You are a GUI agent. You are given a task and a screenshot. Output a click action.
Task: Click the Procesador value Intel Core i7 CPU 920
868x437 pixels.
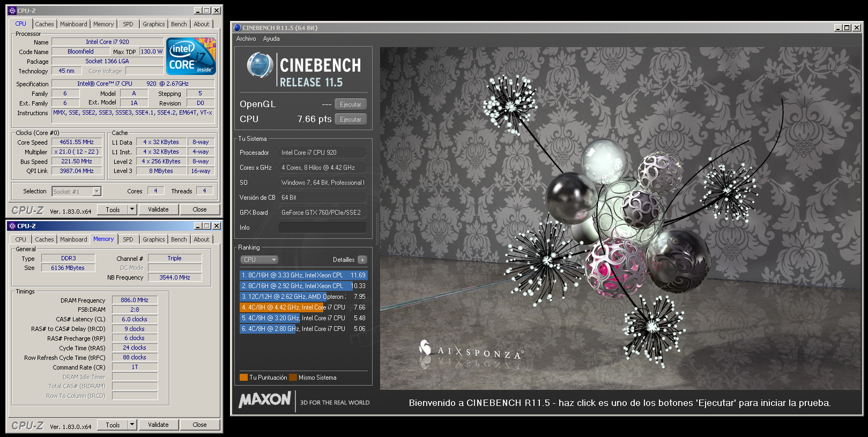pyautogui.click(x=323, y=153)
